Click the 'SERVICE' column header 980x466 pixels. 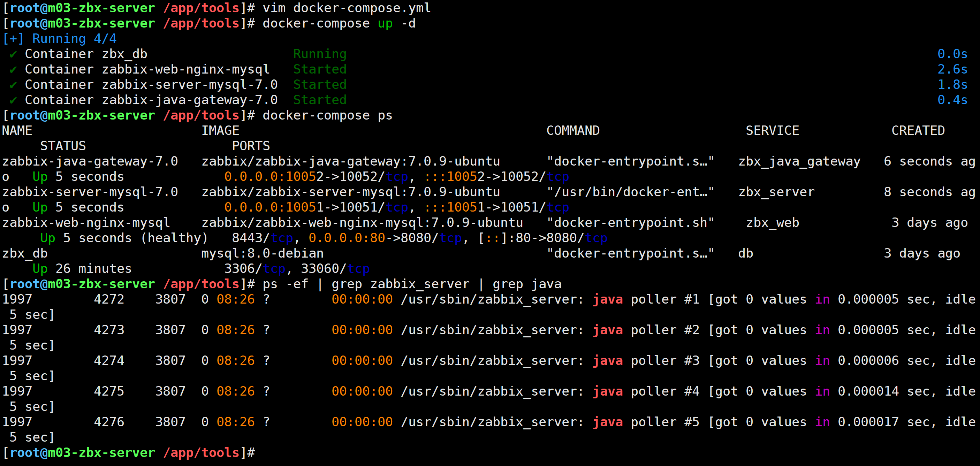click(x=772, y=130)
